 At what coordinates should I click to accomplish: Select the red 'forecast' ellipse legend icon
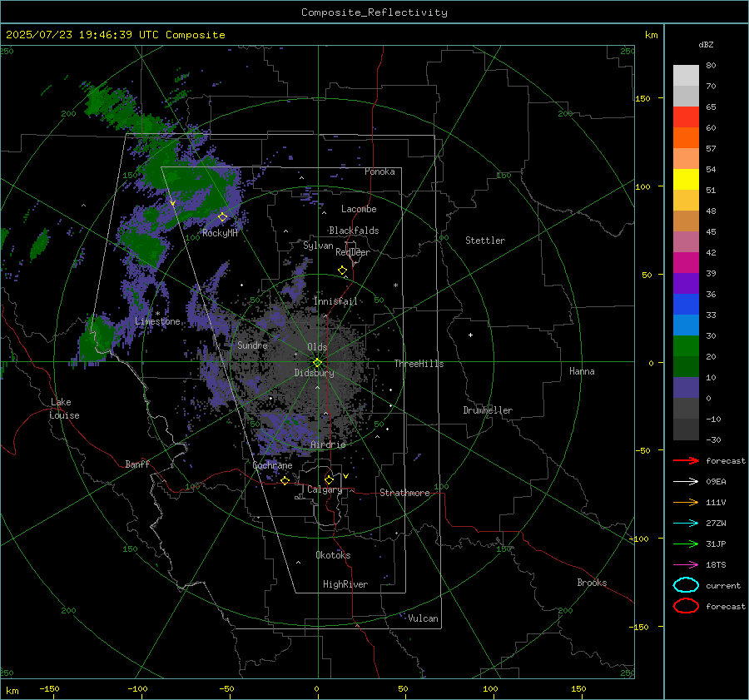[x=686, y=606]
